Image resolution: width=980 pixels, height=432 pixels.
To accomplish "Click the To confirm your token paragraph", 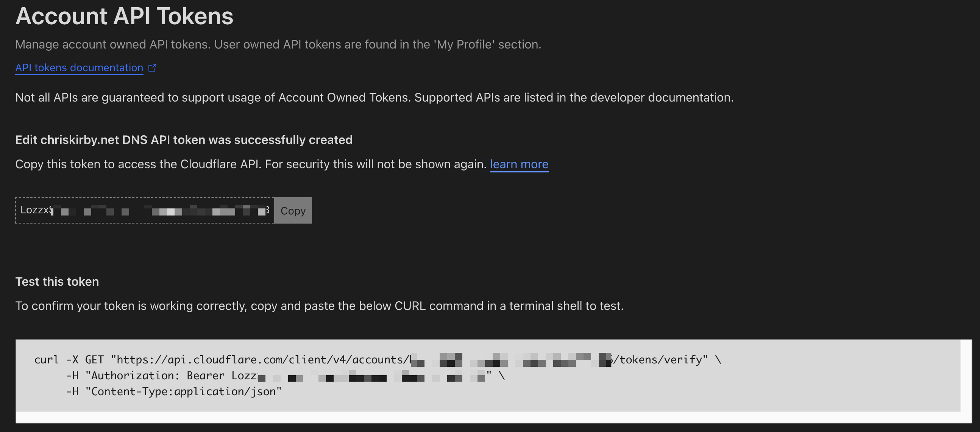I will (319, 306).
